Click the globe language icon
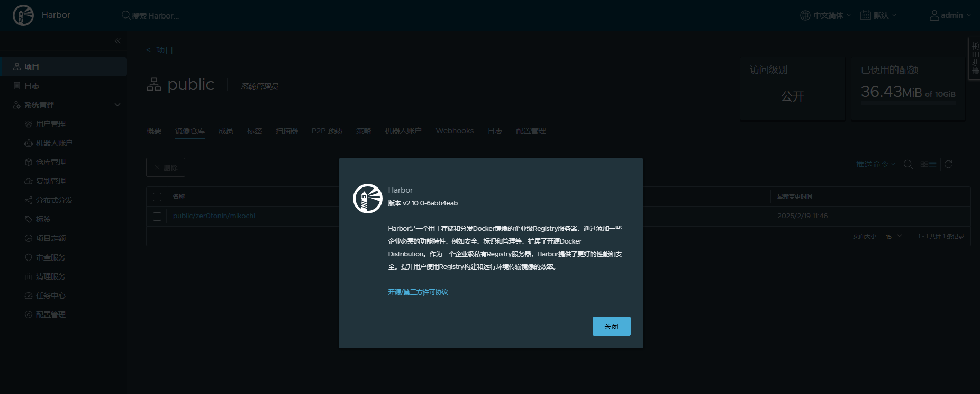The image size is (980, 394). [805, 15]
